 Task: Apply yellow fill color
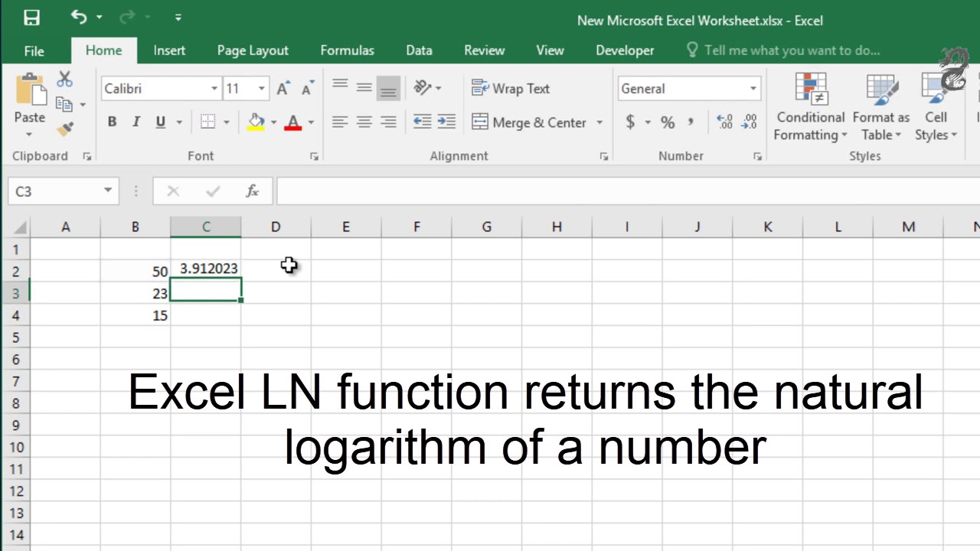[256, 122]
